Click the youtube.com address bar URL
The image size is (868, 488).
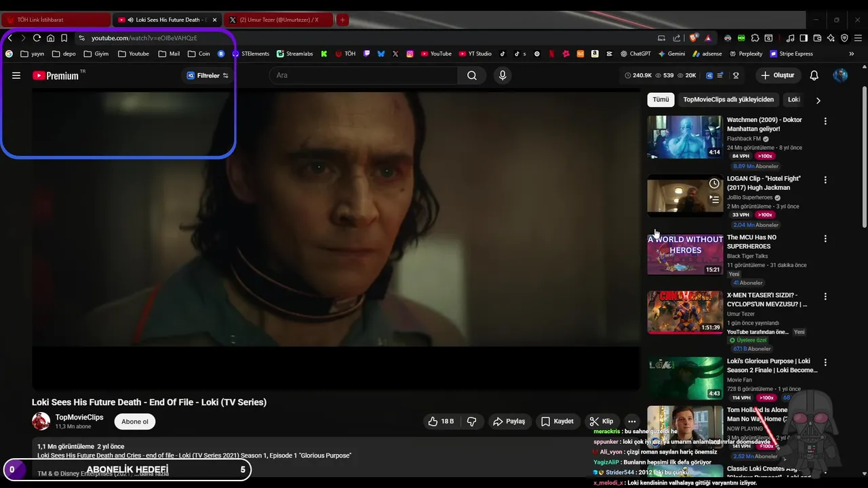click(x=144, y=38)
